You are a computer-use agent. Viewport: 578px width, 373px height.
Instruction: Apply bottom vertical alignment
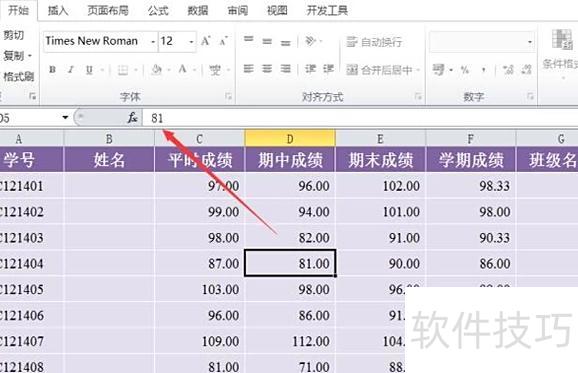click(285, 43)
